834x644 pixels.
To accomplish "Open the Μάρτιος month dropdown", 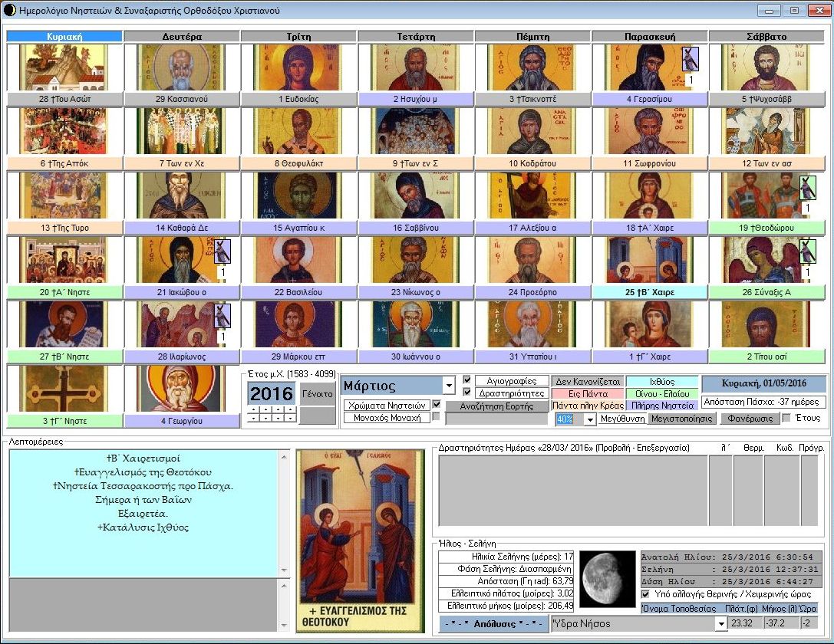I will [450, 386].
